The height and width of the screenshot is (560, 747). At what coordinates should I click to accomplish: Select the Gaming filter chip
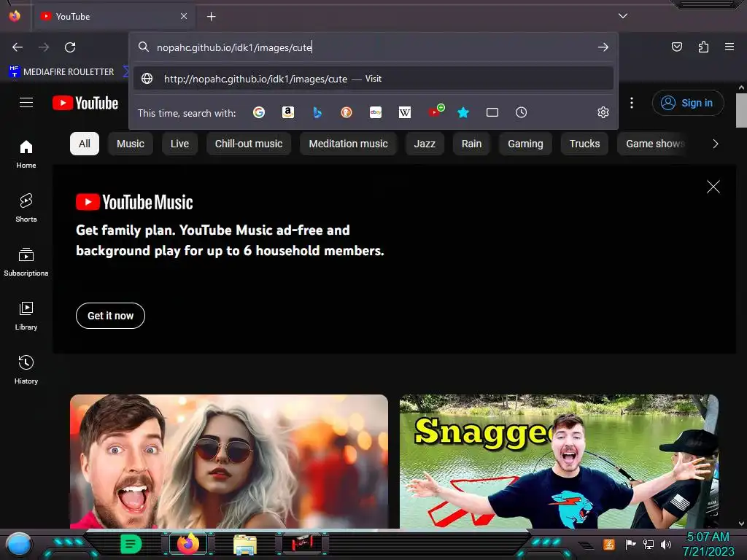click(525, 144)
